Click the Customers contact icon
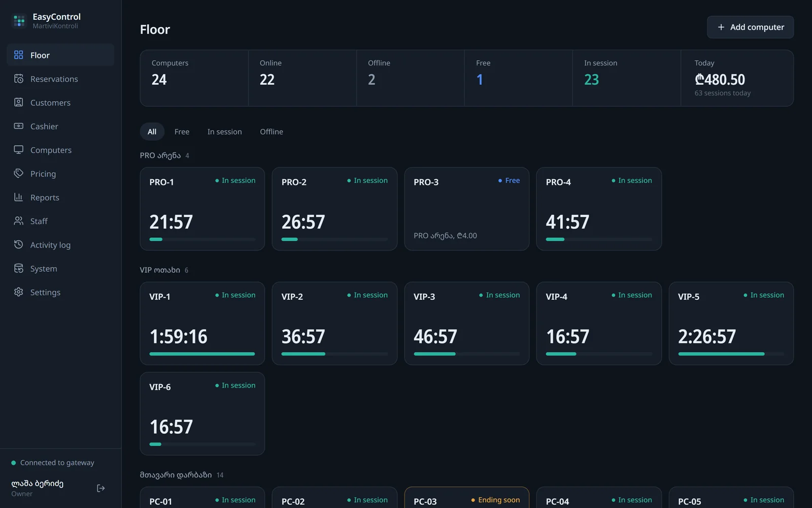 [19, 102]
